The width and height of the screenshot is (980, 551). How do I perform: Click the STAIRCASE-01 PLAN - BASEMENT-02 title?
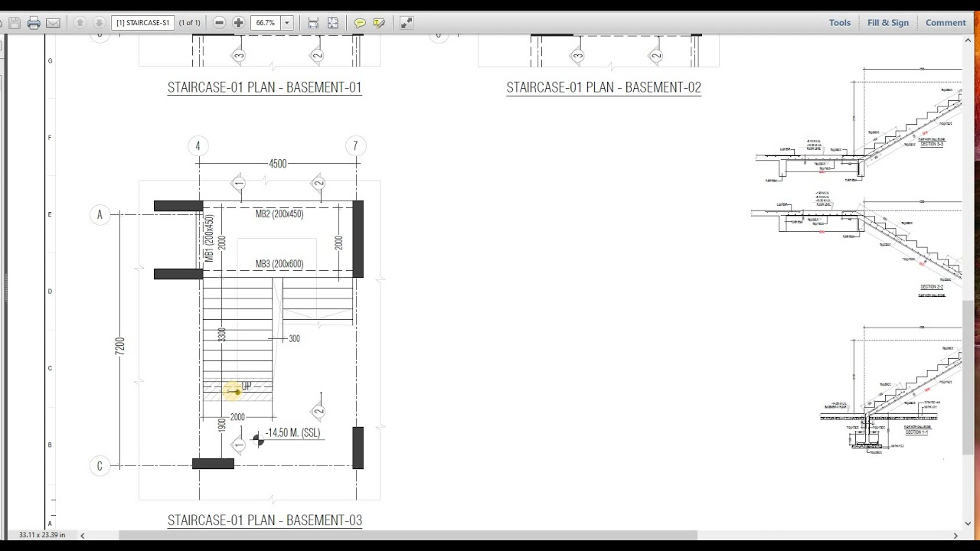point(603,87)
